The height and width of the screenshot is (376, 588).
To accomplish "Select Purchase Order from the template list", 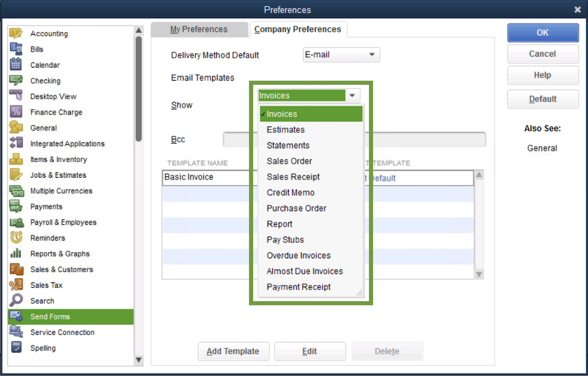I will [x=296, y=208].
